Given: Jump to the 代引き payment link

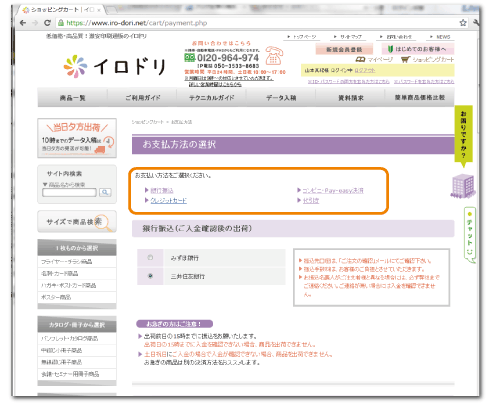Looking at the screenshot, I should point(311,200).
